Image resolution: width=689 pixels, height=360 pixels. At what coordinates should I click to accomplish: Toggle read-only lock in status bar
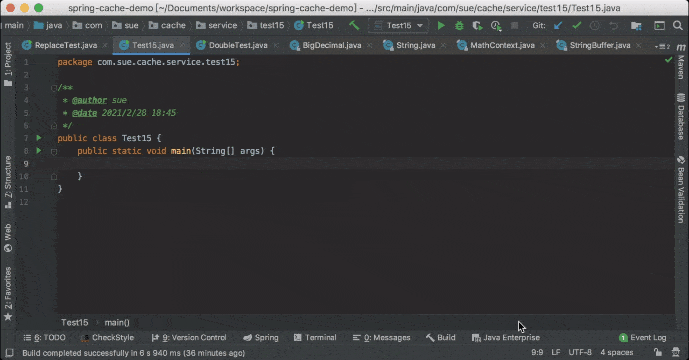[x=658, y=352]
